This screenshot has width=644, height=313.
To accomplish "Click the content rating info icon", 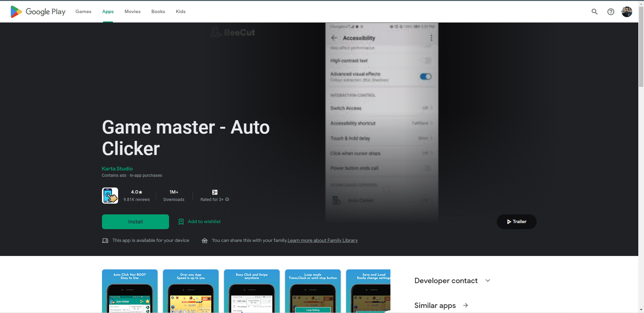I will point(227,199).
